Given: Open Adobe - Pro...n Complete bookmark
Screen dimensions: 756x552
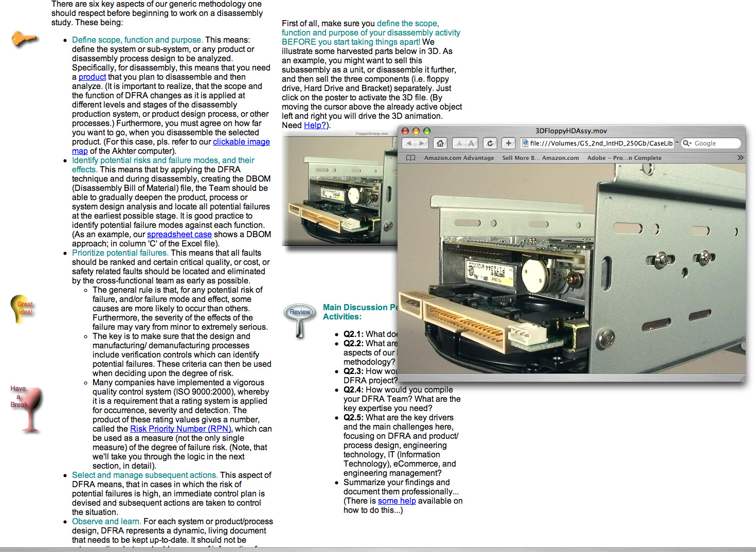Looking at the screenshot, I should click(624, 158).
